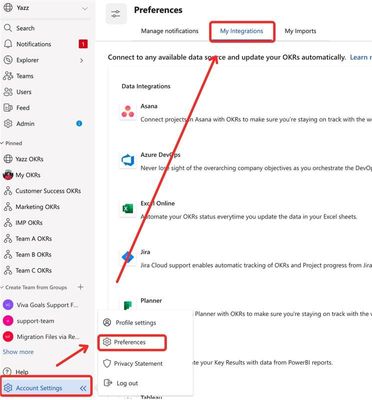Click the Azure DevOps integration icon
This screenshot has width=372, height=400.
tap(128, 160)
